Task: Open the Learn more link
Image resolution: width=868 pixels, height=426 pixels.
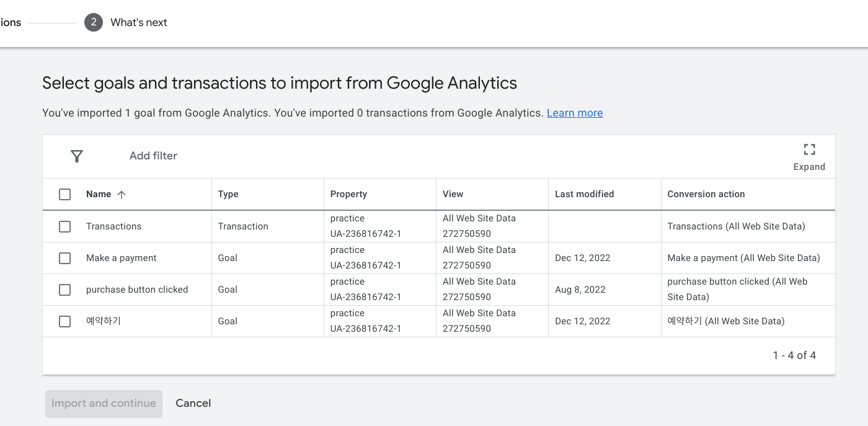Action: pos(574,113)
